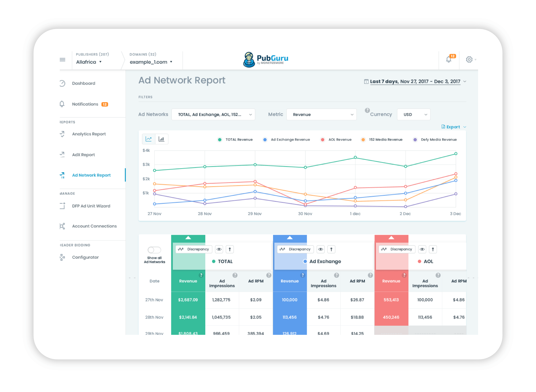Viewport: 536px width, 392px height.
Task: Click the notification bell icon in header
Action: (x=448, y=59)
